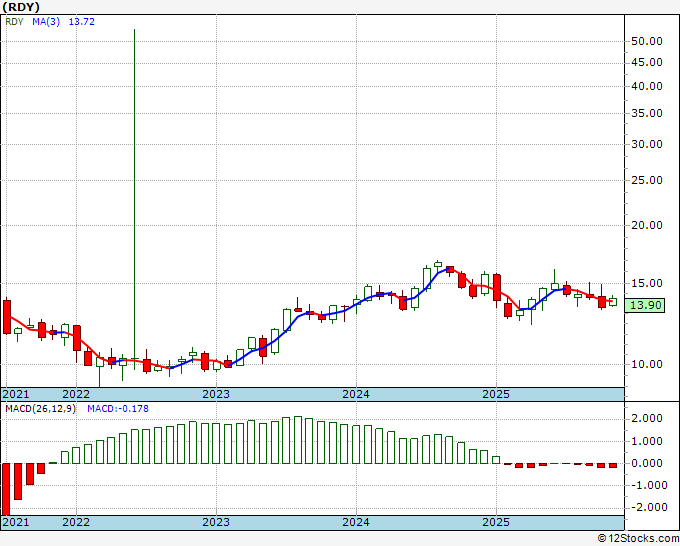
Task: Click the 1.000 MACD axis label
Action: pos(649,442)
